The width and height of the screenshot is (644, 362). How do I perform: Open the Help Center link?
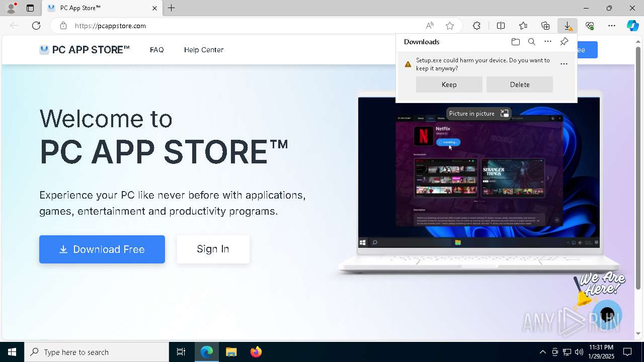point(204,50)
